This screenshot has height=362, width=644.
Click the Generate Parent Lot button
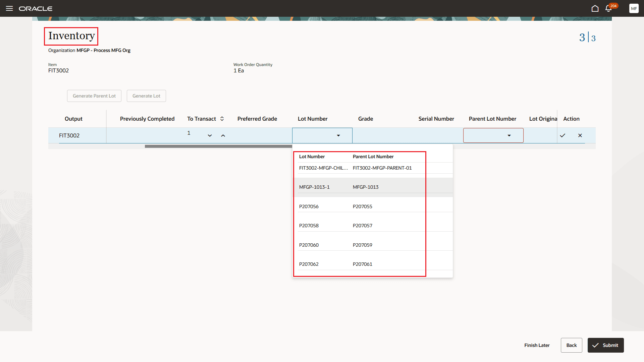(94, 96)
